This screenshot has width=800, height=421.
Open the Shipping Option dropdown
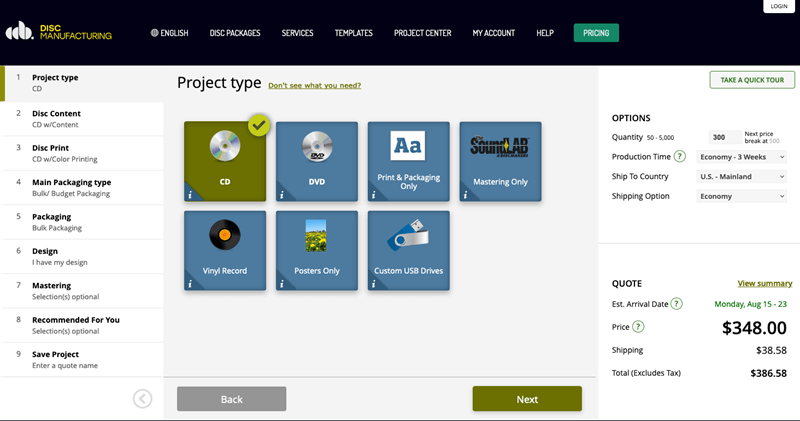tap(741, 197)
